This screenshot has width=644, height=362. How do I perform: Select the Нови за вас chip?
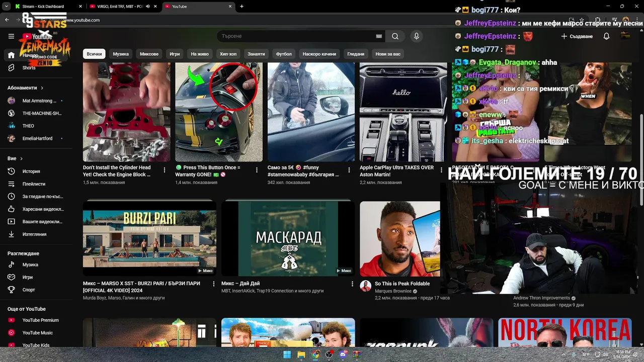point(388,54)
